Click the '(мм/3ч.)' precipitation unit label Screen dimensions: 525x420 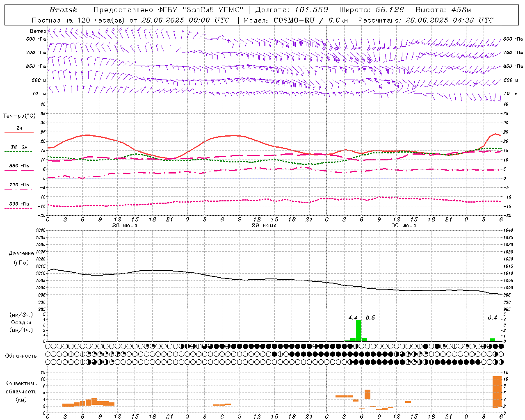(x=21, y=315)
